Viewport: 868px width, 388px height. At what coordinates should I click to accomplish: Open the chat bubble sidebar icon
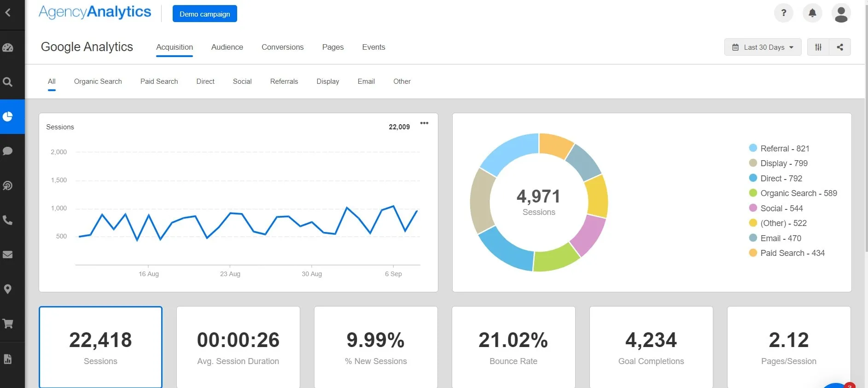click(x=8, y=151)
